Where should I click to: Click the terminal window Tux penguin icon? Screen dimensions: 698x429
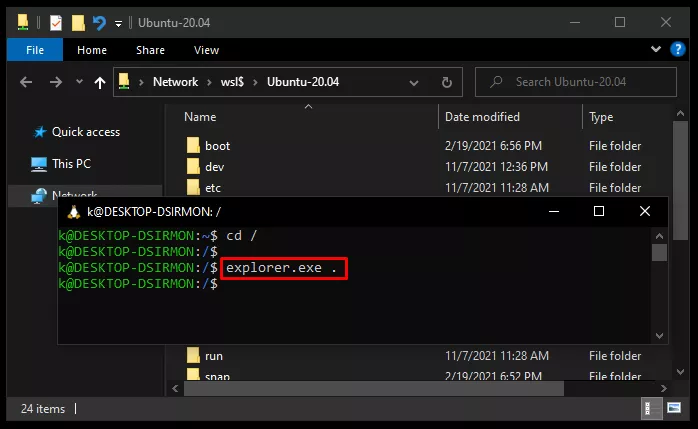pyautogui.click(x=74, y=212)
